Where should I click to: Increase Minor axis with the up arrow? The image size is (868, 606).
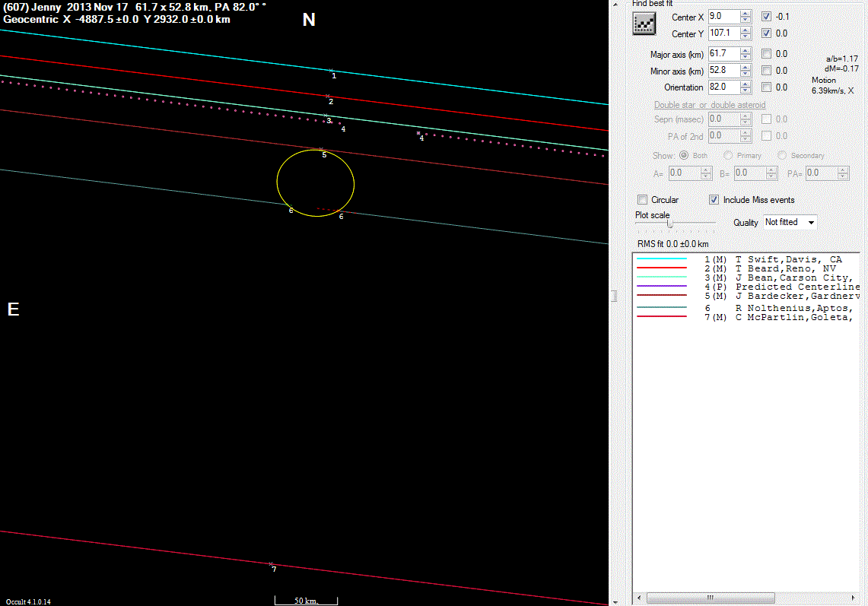click(746, 67)
